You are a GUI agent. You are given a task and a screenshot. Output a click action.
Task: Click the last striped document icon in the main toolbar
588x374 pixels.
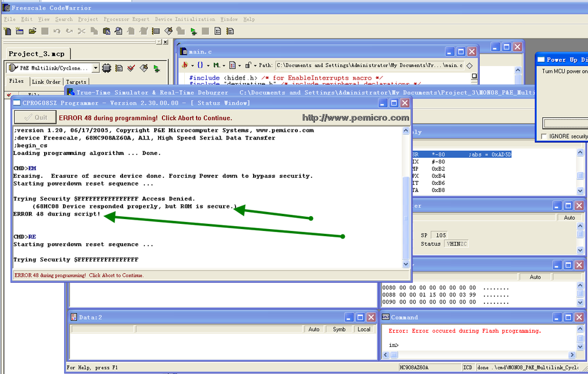[230, 31]
